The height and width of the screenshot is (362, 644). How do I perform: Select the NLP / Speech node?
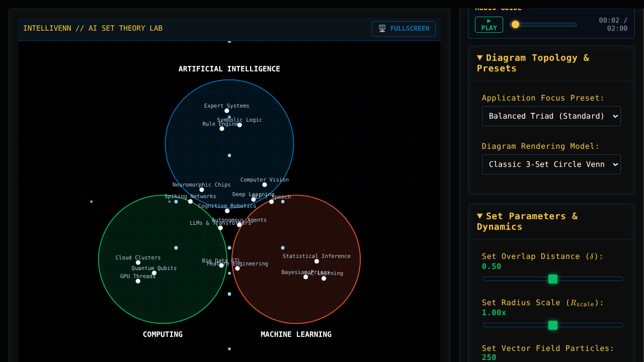(x=272, y=202)
